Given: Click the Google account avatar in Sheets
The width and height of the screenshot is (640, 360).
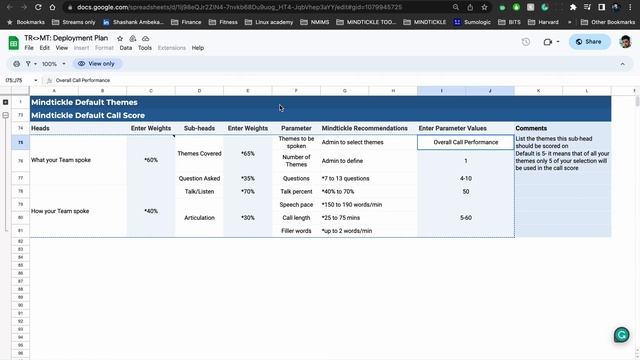Looking at the screenshot, I should click(x=625, y=42).
